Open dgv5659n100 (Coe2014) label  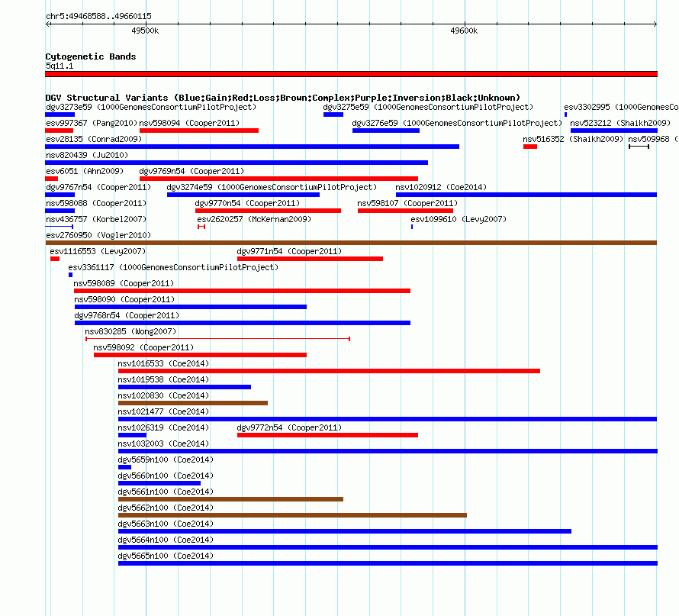pos(166,460)
